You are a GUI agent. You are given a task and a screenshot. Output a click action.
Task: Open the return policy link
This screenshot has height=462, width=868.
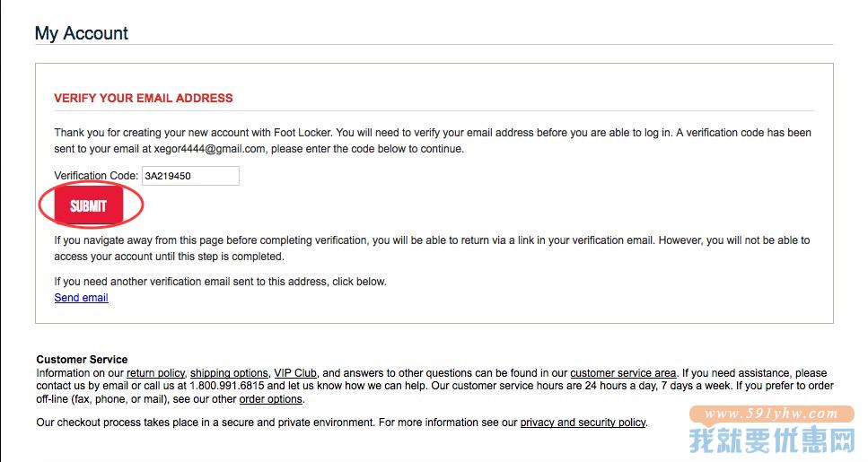pos(155,373)
